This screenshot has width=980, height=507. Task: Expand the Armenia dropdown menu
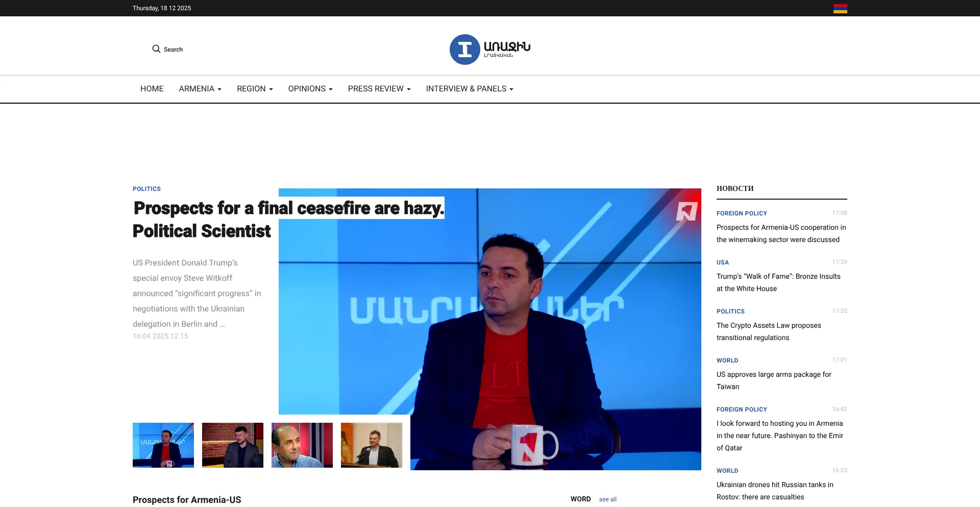point(200,89)
